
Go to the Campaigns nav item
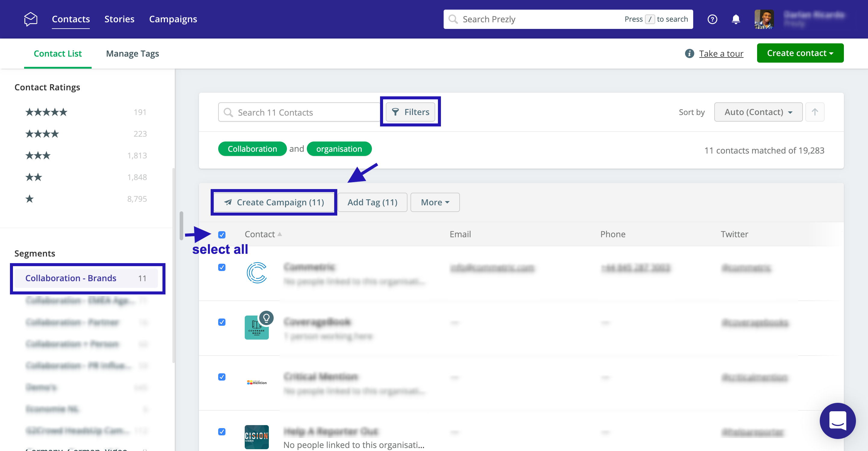173,19
